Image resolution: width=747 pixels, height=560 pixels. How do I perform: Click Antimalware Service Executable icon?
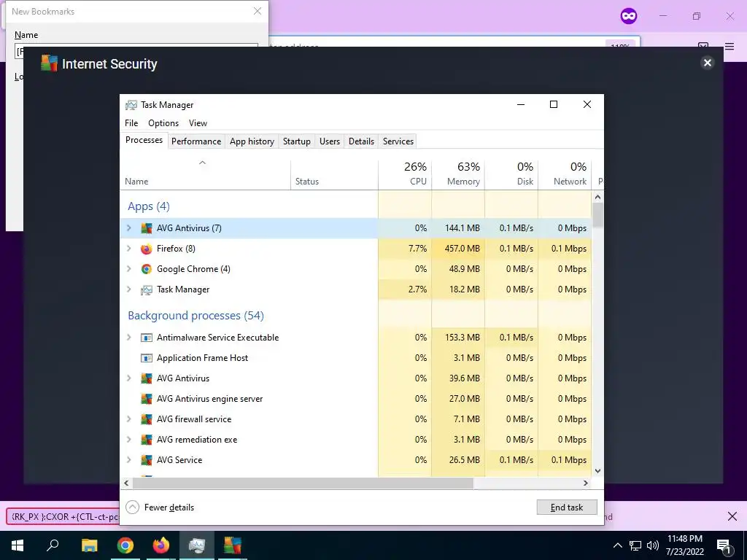tap(146, 338)
